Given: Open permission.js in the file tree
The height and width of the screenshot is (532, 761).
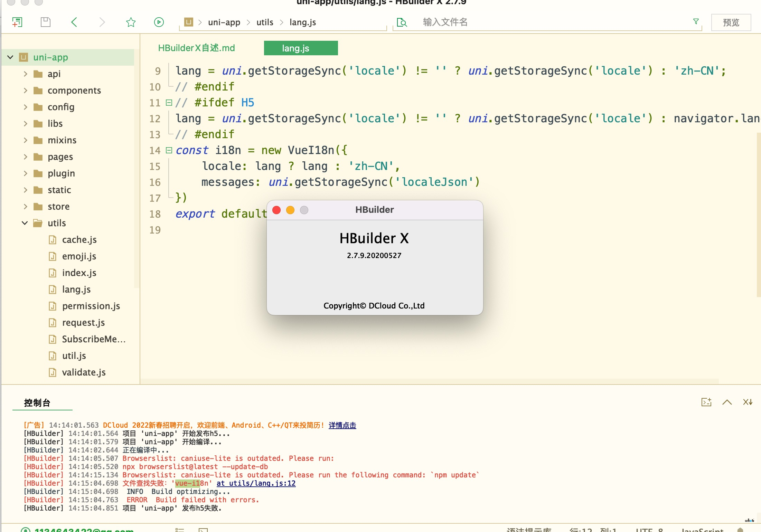Looking at the screenshot, I should point(91,306).
